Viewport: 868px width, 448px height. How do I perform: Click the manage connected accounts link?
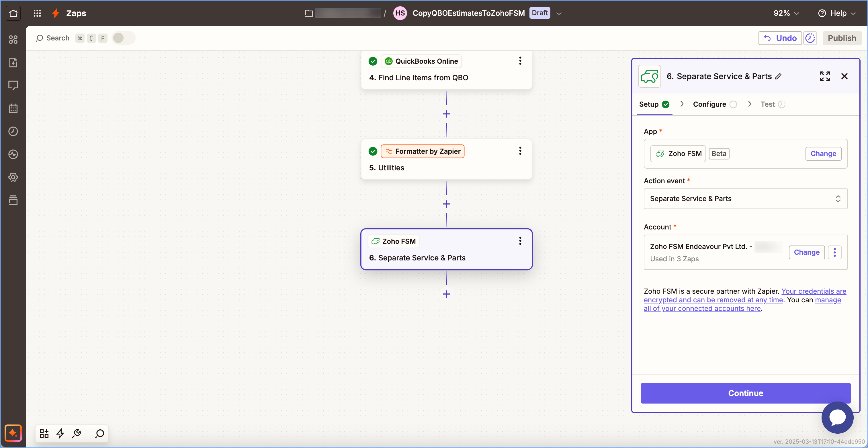(x=702, y=308)
